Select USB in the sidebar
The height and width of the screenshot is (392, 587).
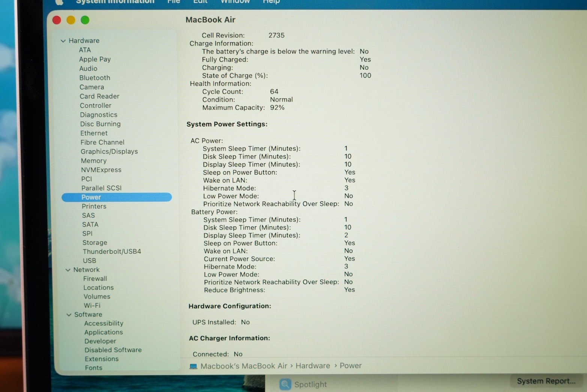click(x=89, y=261)
